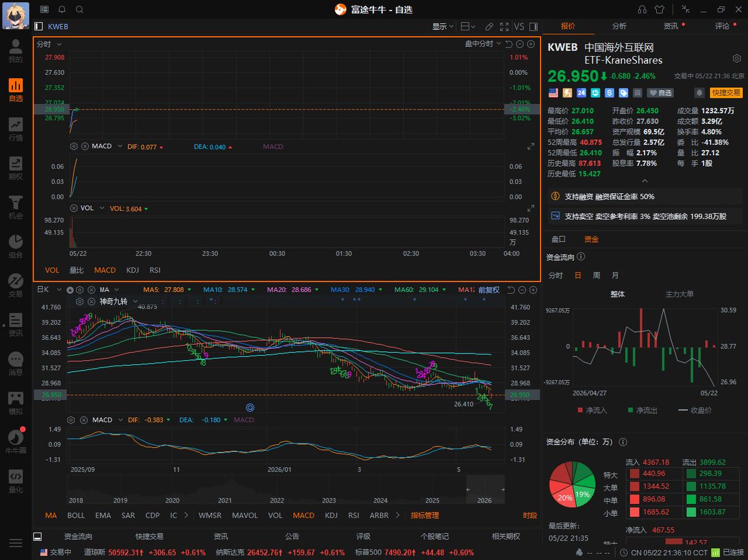The image size is (748, 560).
Task: Open the 机会 opportunities section
Action: click(x=16, y=207)
